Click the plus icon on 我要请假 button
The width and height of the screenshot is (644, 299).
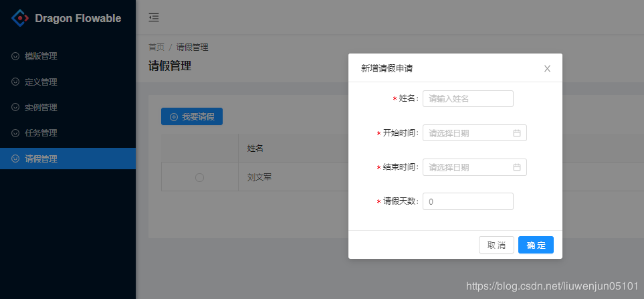[x=174, y=117]
